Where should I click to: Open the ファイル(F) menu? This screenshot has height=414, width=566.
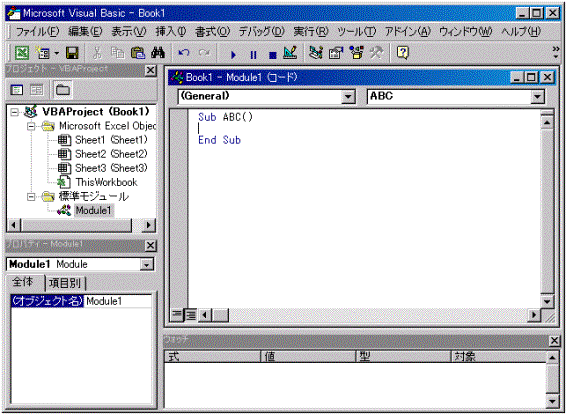pos(37,32)
